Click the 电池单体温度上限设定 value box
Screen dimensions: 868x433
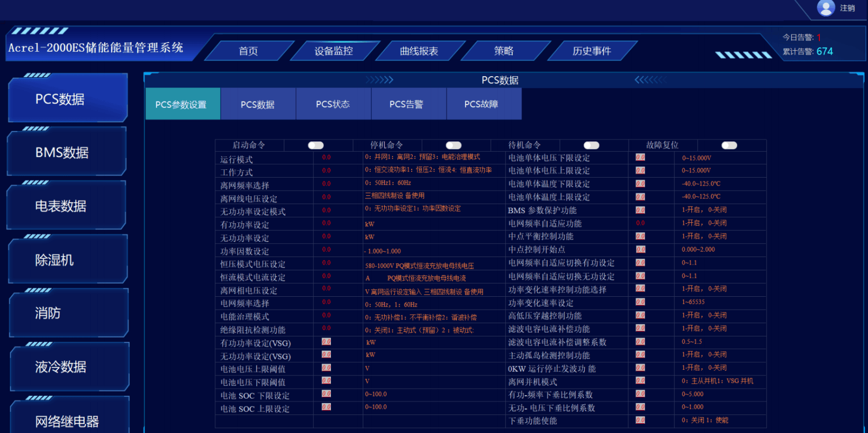point(641,197)
